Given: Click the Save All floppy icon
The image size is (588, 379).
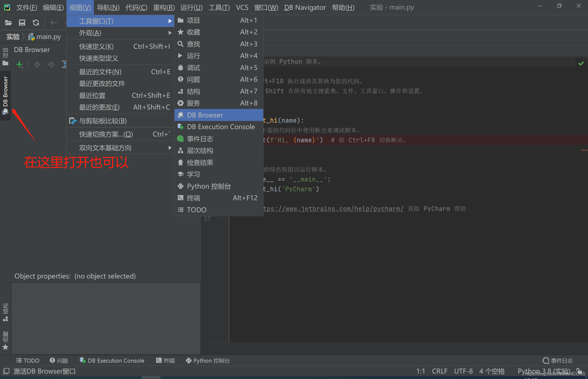Looking at the screenshot, I should click(x=22, y=23).
